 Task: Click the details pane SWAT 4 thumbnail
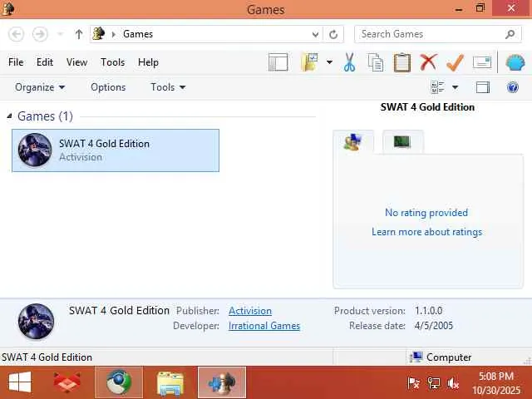(36, 322)
